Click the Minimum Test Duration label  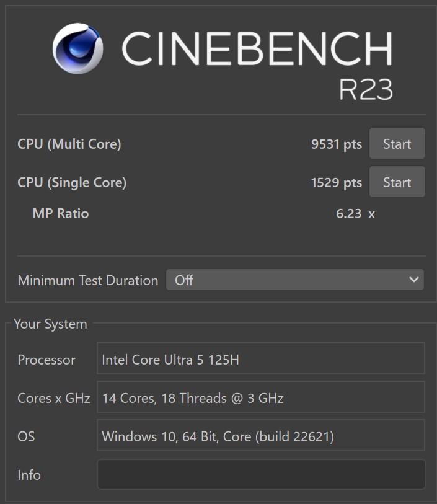click(x=88, y=280)
